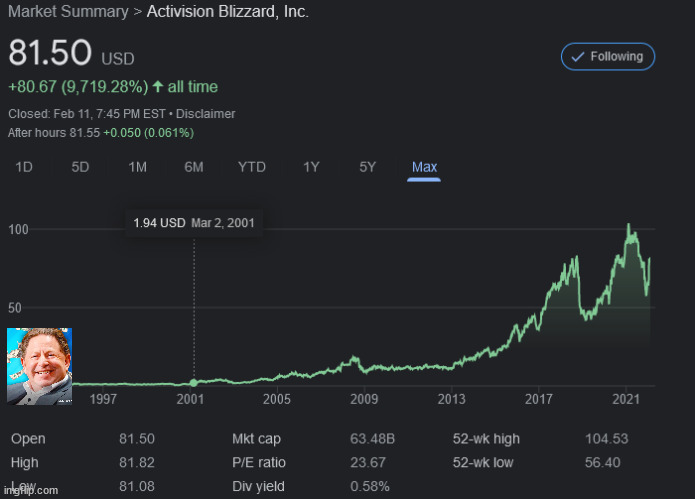
Task: Click the 52-wk high label
Action: click(486, 439)
